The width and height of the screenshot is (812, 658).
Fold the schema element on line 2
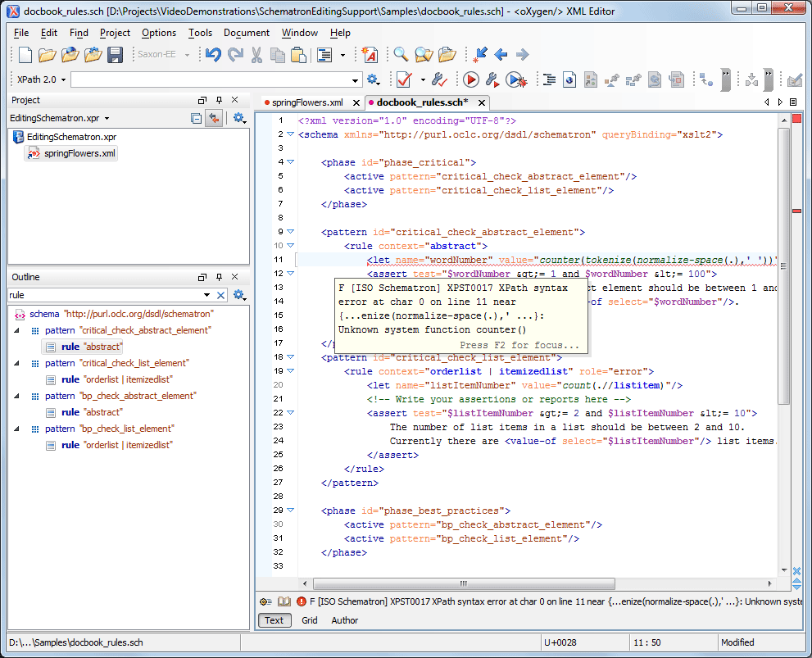click(291, 134)
